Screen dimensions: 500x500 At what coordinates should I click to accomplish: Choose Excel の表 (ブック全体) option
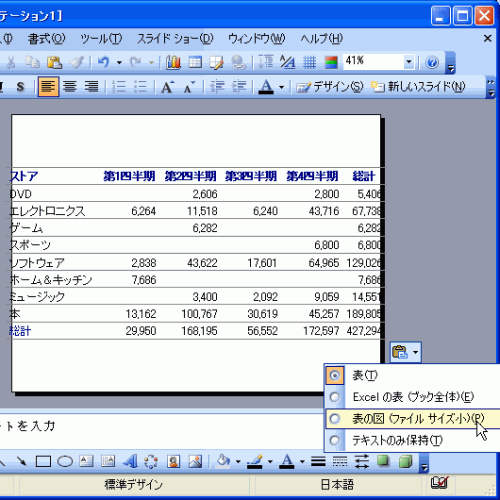tap(412, 397)
